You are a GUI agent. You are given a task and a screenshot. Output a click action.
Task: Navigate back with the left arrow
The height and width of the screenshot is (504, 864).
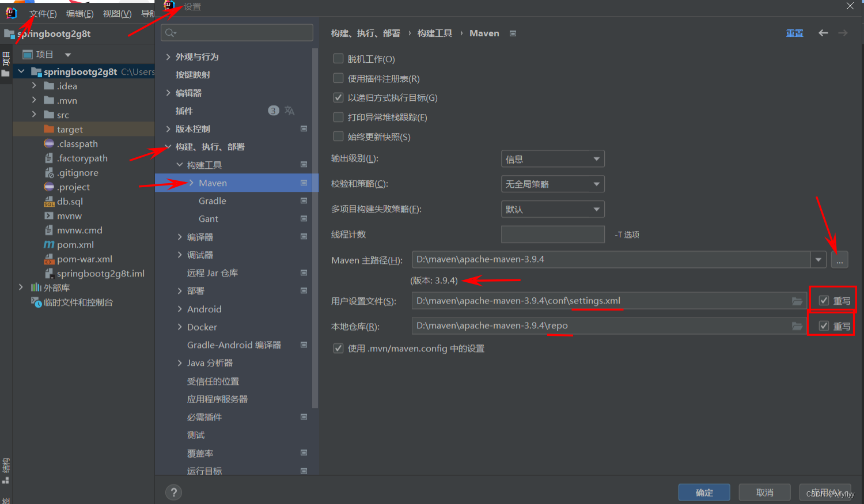click(824, 33)
